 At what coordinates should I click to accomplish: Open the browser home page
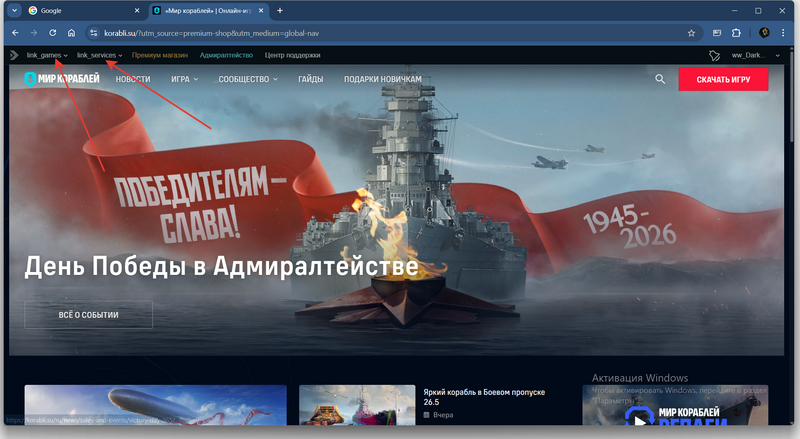pyautogui.click(x=71, y=33)
